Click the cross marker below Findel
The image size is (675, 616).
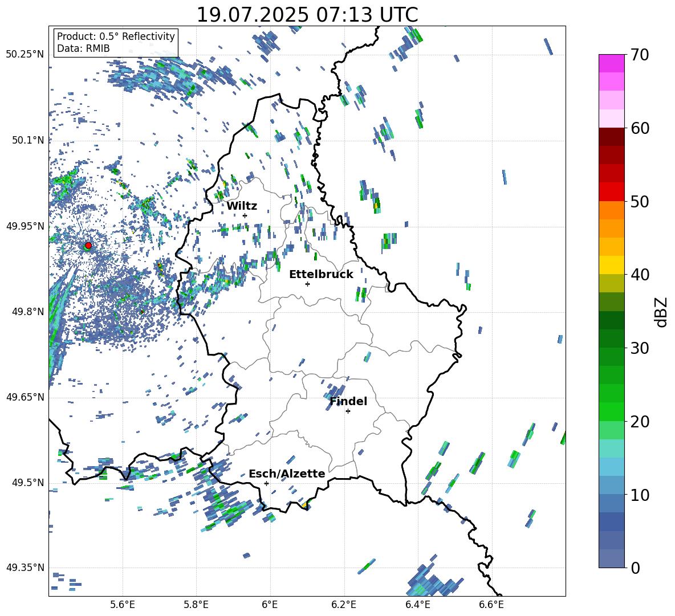[x=348, y=411]
